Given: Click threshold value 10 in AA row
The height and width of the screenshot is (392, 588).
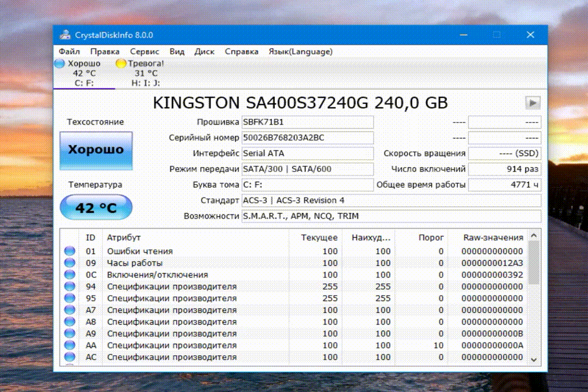Looking at the screenshot, I should pyautogui.click(x=438, y=345).
